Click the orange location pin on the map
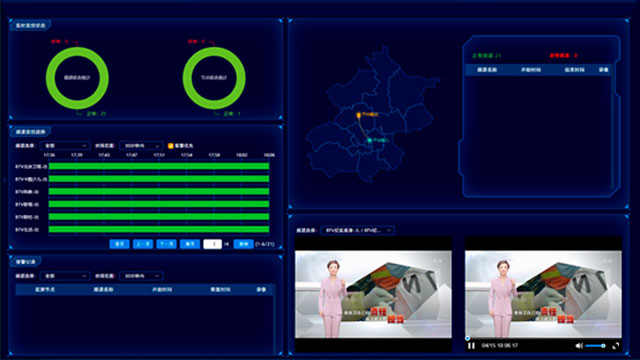640x360 pixels. [358, 116]
